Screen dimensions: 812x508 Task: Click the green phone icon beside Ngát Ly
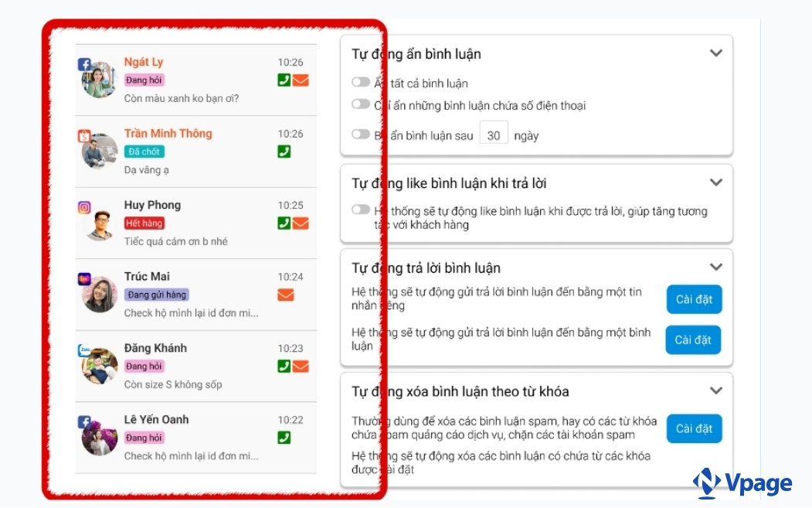[284, 80]
